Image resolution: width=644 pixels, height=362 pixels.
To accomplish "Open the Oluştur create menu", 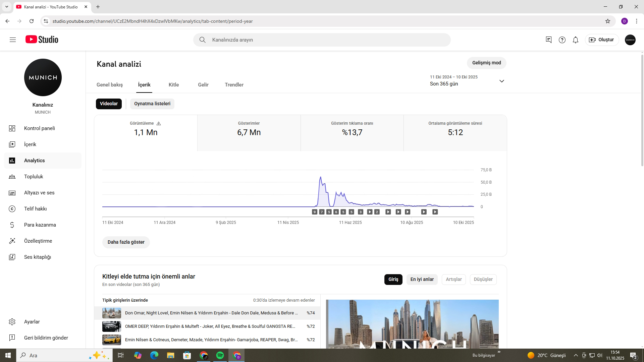I will tap(602, 40).
